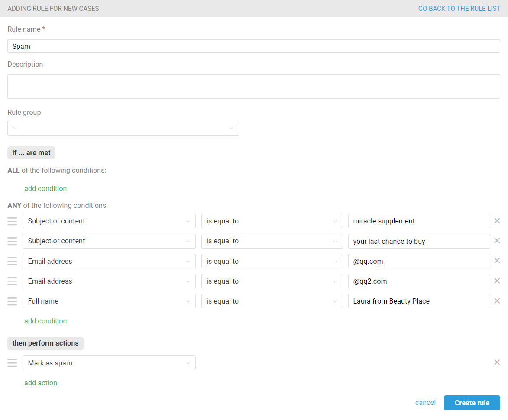Focus the Description text area
Screen dimensions: 508x420
(253, 87)
